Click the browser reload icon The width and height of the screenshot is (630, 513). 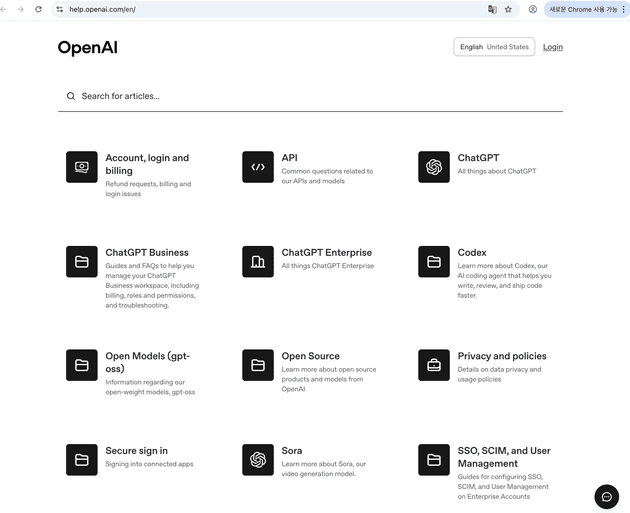pos(38,9)
